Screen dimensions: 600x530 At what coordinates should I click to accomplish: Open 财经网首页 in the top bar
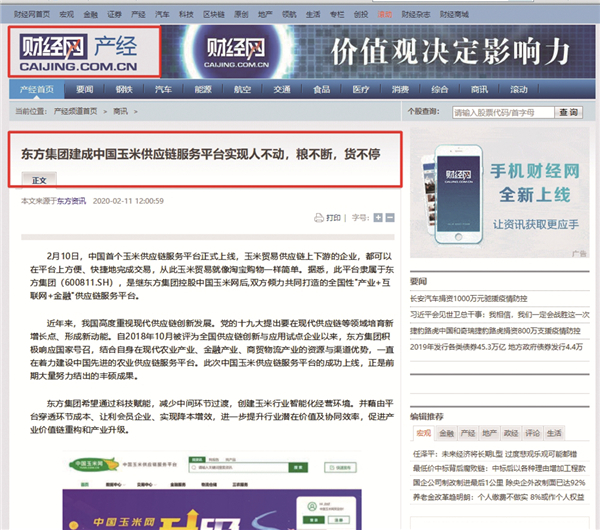click(x=32, y=15)
